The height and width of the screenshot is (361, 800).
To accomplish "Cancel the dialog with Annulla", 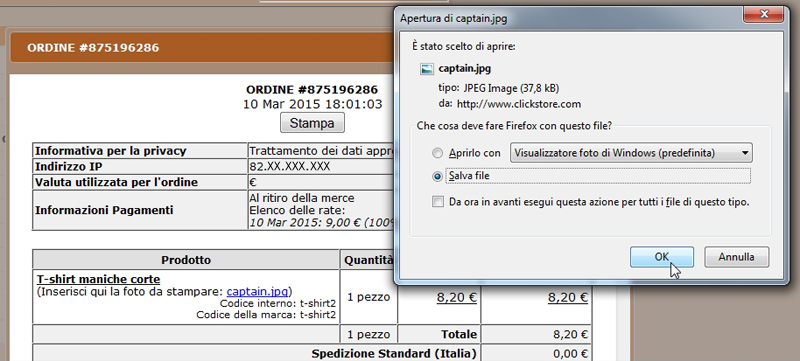I will coord(736,257).
